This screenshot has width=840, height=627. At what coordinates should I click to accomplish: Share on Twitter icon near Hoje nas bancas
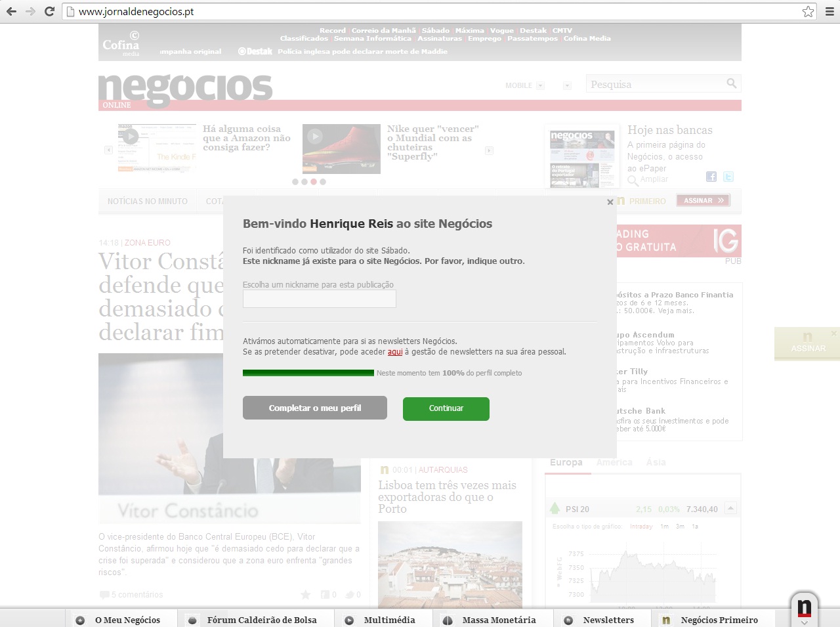tap(728, 177)
